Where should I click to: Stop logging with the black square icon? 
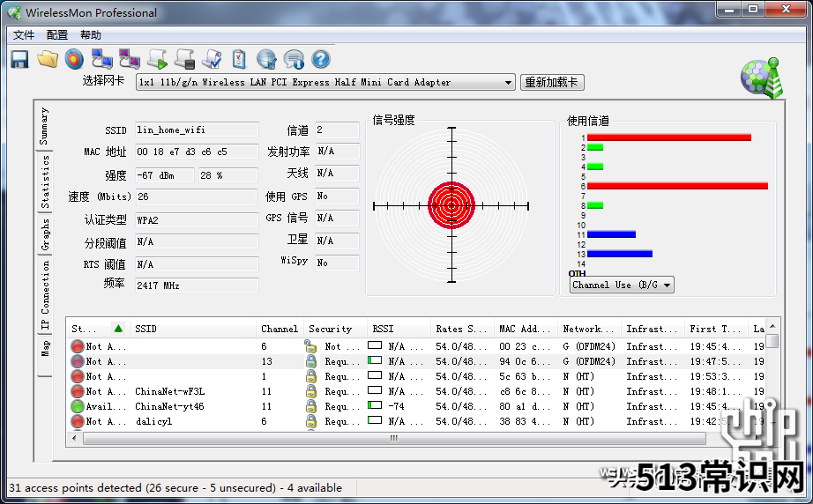(184, 59)
